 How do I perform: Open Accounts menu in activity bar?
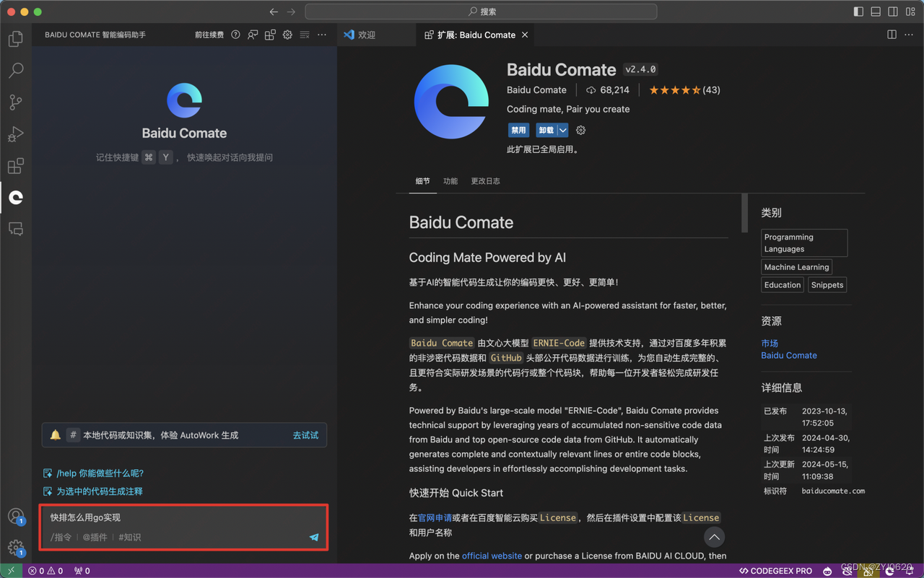tap(16, 517)
